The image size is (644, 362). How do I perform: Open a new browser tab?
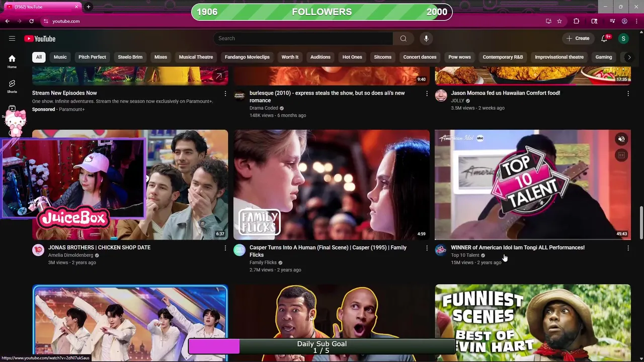[89, 7]
